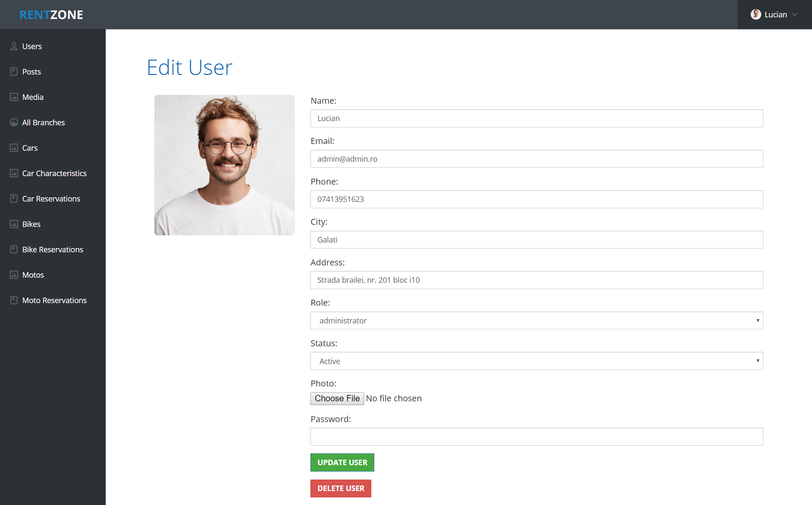The width and height of the screenshot is (812, 505).
Task: Go to Bike Reservations in sidebar
Action: (52, 249)
